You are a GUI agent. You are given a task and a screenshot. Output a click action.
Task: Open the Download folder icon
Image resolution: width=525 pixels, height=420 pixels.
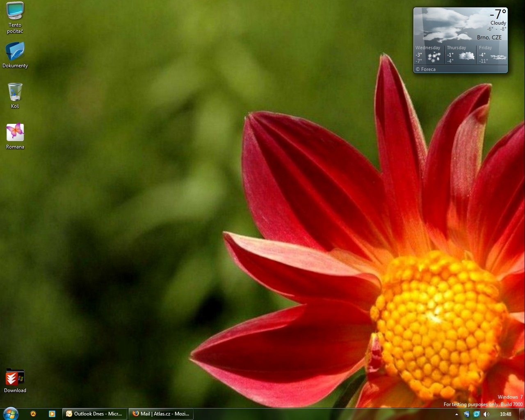coord(15,381)
